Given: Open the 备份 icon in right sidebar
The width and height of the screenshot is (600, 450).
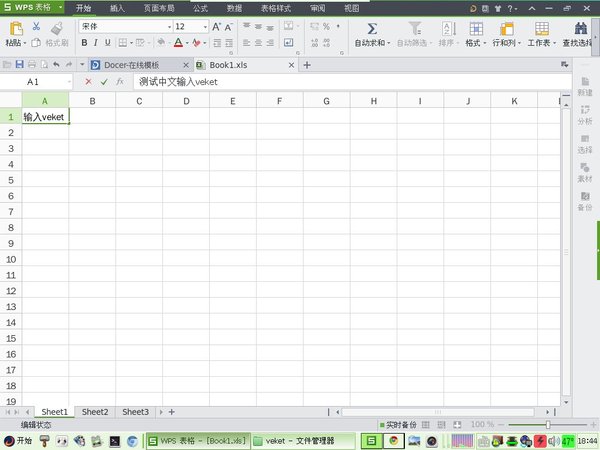Looking at the screenshot, I should pos(585,201).
